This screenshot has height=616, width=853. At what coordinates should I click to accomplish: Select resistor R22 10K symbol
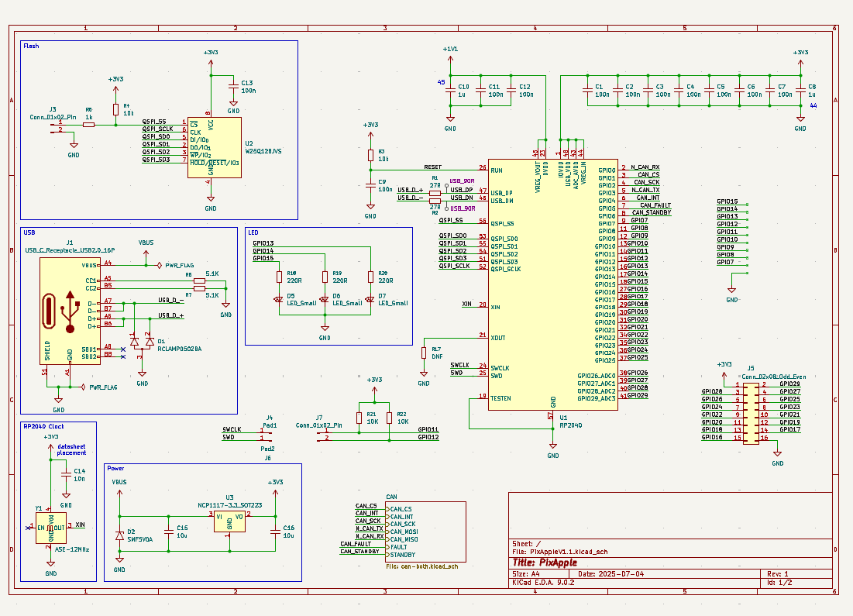tap(390, 418)
